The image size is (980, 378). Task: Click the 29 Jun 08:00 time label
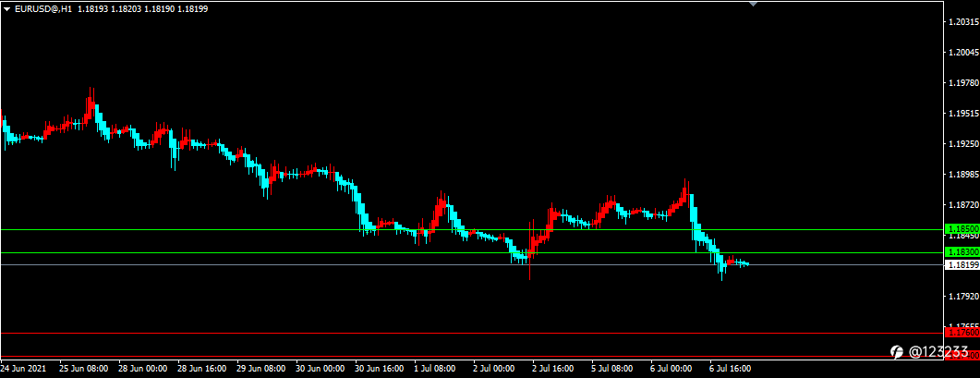(x=261, y=369)
